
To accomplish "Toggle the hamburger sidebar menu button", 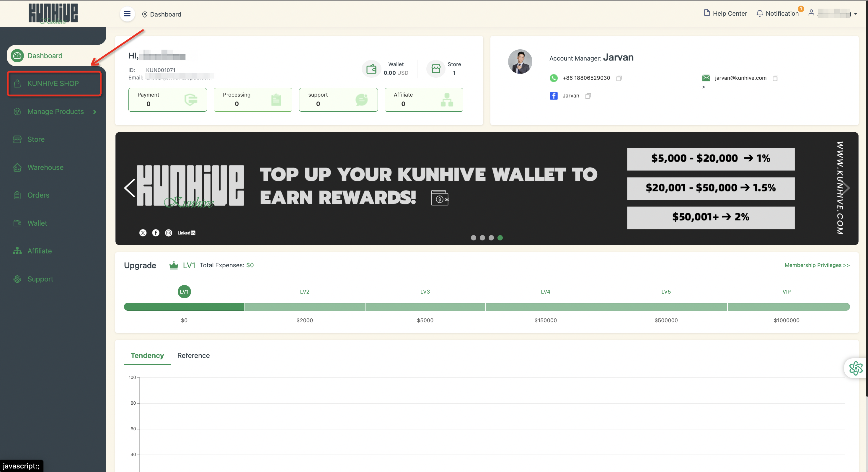I will [x=127, y=14].
